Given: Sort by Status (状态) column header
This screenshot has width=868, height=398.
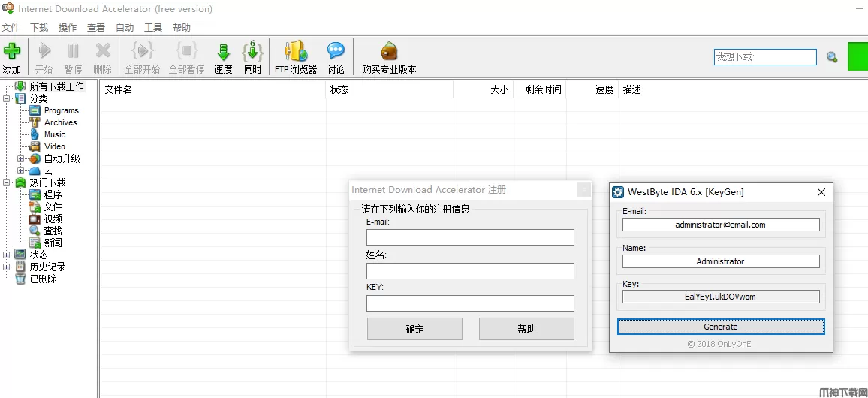Looking at the screenshot, I should [390, 89].
